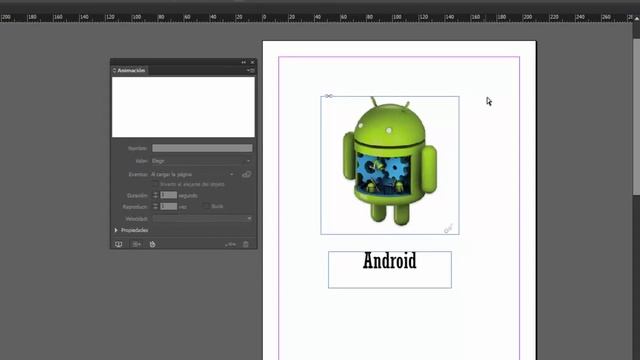640x360 pixels.
Task: Open the Valor preset dropdown
Action: [201, 161]
